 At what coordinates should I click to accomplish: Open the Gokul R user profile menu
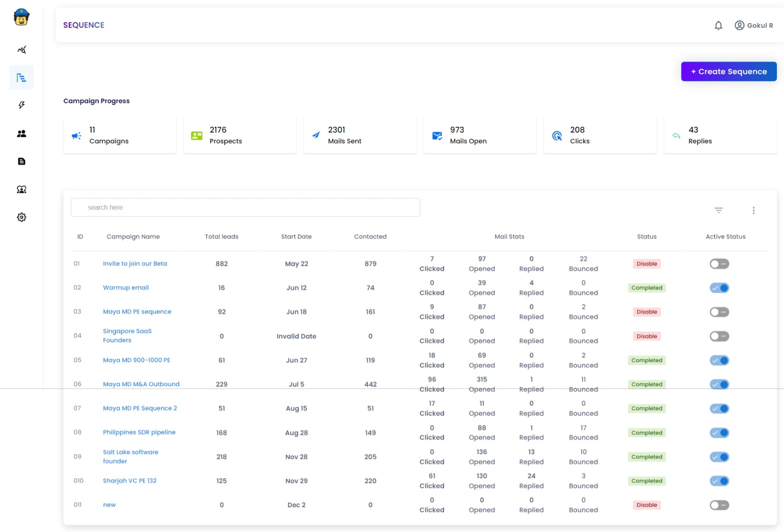pyautogui.click(x=754, y=25)
